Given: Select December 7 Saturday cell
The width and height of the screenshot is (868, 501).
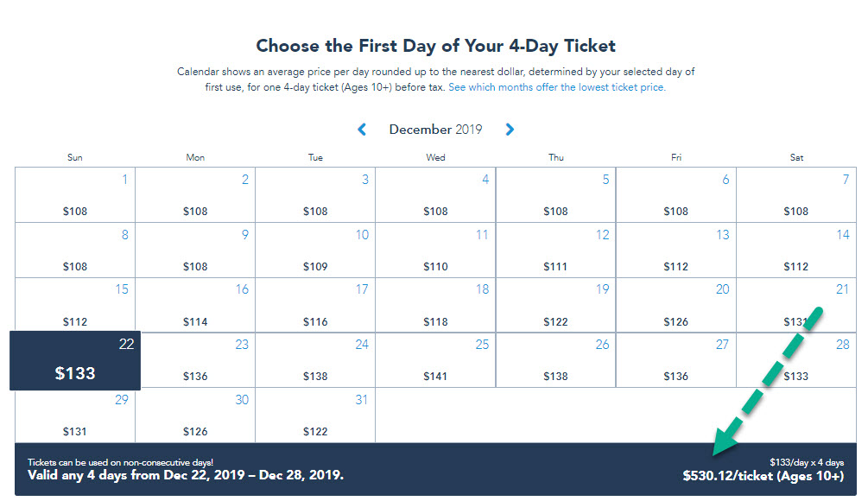Looking at the screenshot, I should coord(796,195).
